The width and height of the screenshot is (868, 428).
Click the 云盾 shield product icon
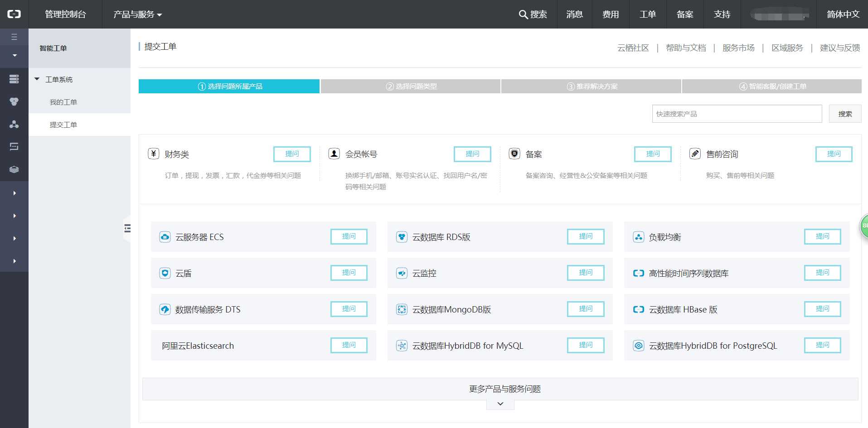point(165,273)
